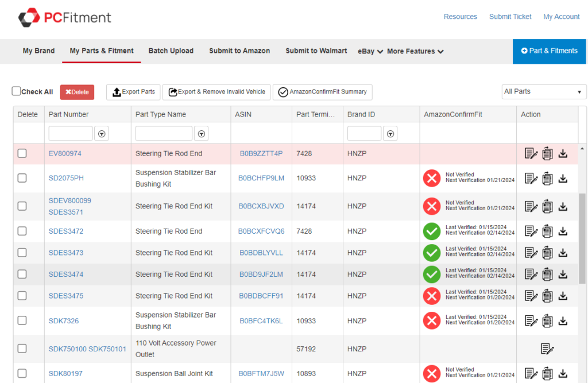The width and height of the screenshot is (588, 383).
Task: Expand the eBay menu dropdown
Action: point(370,51)
